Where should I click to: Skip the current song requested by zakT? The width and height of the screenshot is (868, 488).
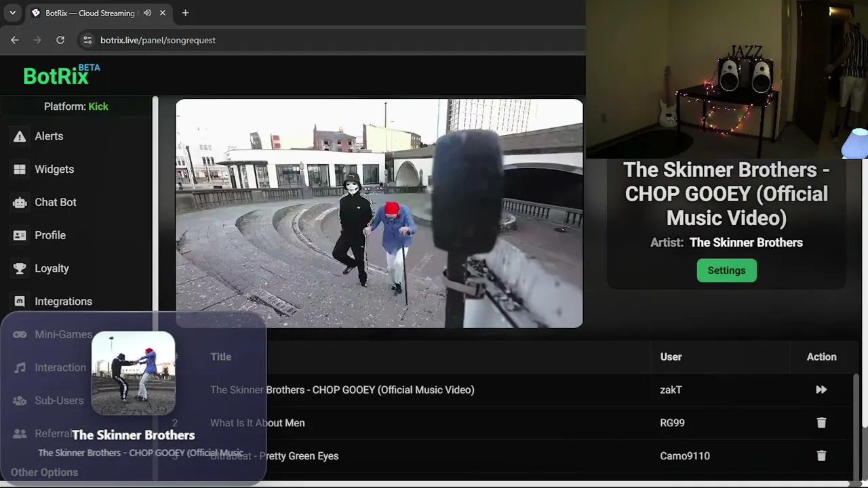click(x=821, y=390)
